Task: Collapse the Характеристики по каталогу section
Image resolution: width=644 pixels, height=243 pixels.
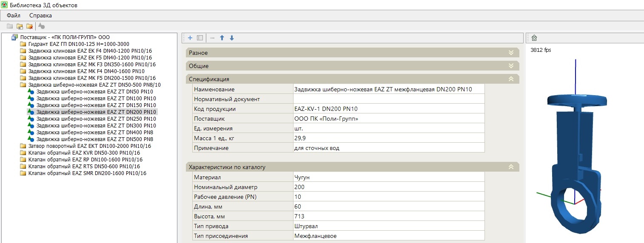Action: [x=511, y=167]
